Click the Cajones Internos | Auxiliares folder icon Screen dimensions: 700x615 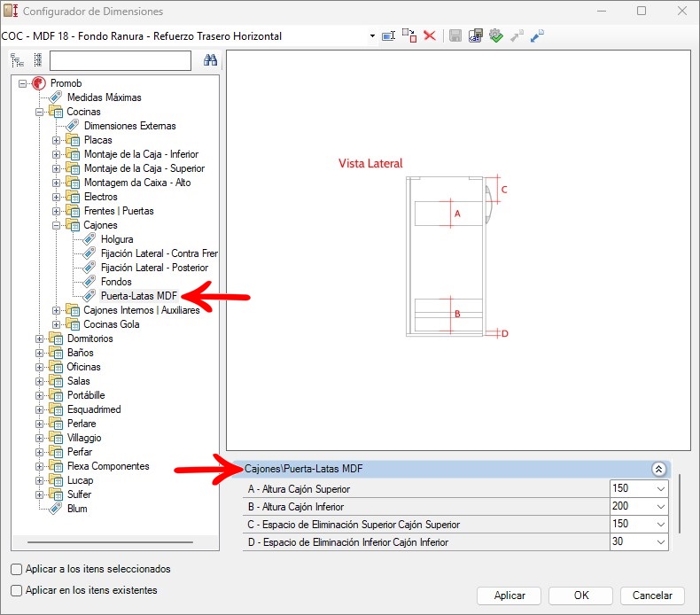[73, 310]
